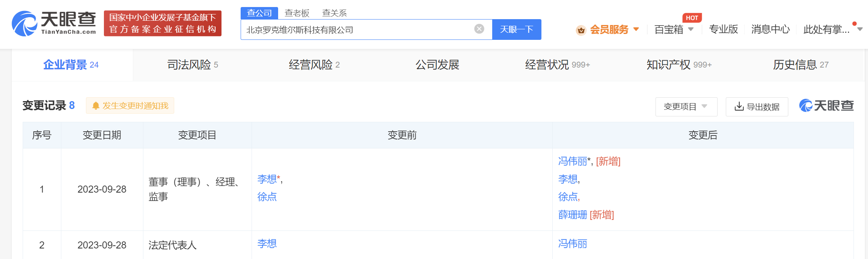Click the 变更前 column header
The height and width of the screenshot is (259, 868).
click(402, 135)
